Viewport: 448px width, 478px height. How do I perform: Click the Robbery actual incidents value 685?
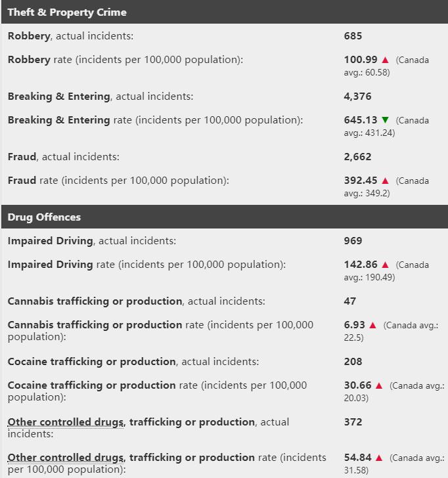coord(353,36)
